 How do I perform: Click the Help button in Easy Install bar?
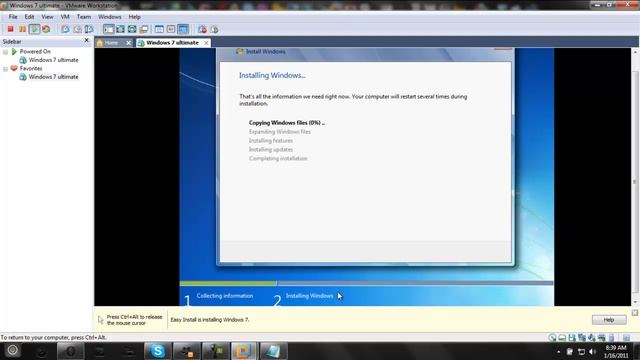pos(609,320)
